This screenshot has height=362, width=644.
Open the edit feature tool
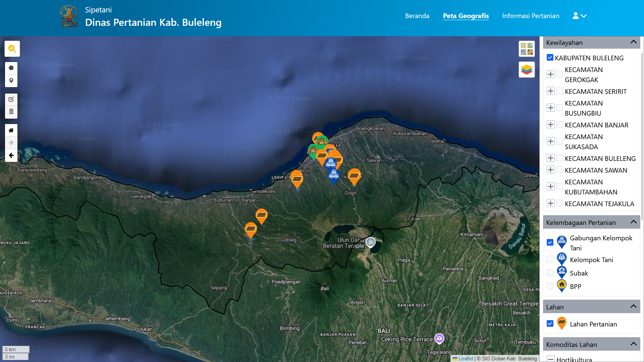[11, 99]
